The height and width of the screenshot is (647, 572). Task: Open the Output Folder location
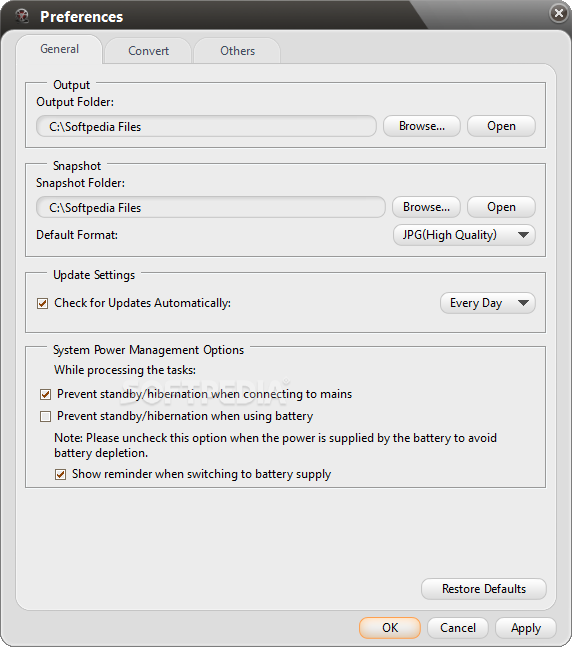(x=501, y=126)
